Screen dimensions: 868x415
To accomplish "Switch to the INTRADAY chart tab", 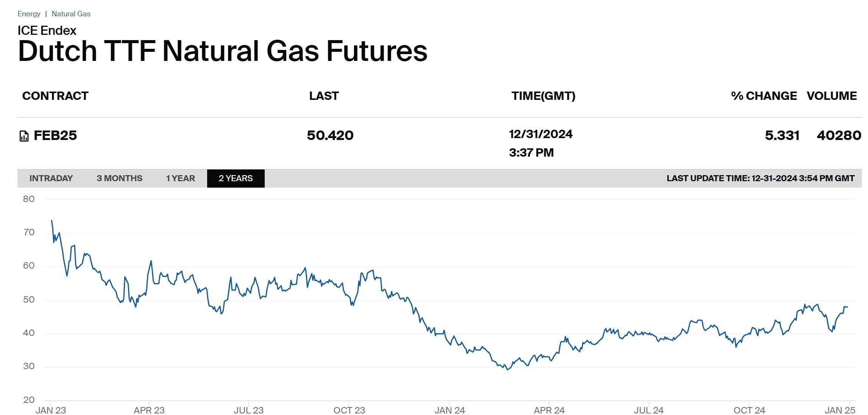I will [51, 178].
